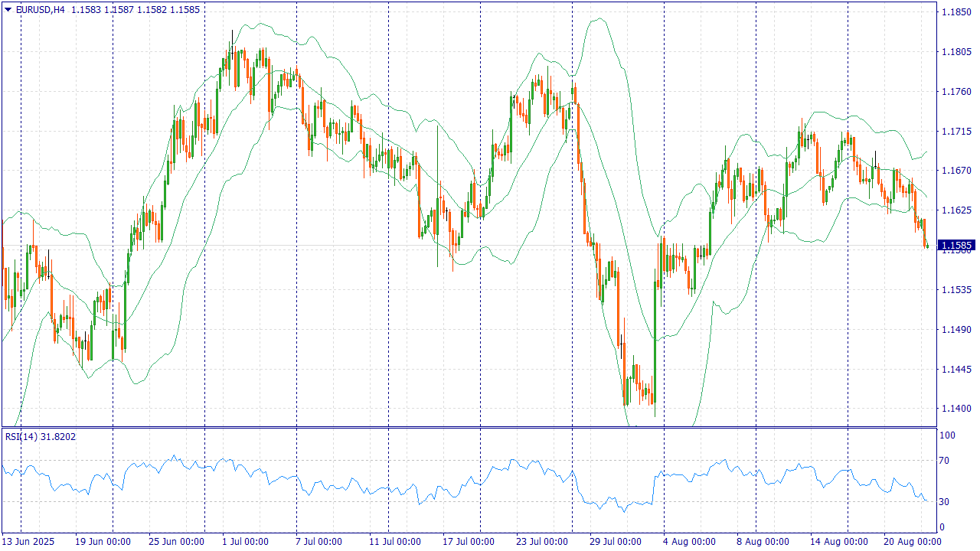Click the RSI 100 level label
The height and width of the screenshot is (551, 980).
click(948, 435)
